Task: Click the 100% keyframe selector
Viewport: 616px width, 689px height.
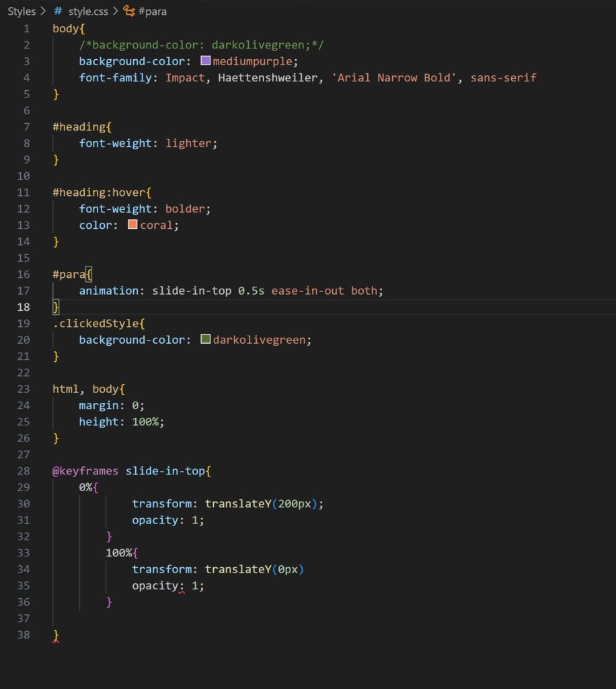Action: [x=118, y=552]
